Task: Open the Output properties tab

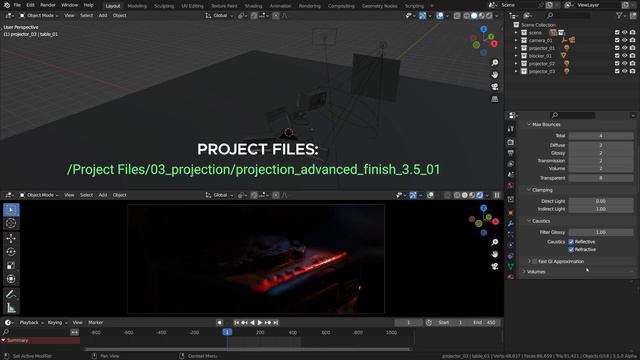Action: tap(511, 153)
